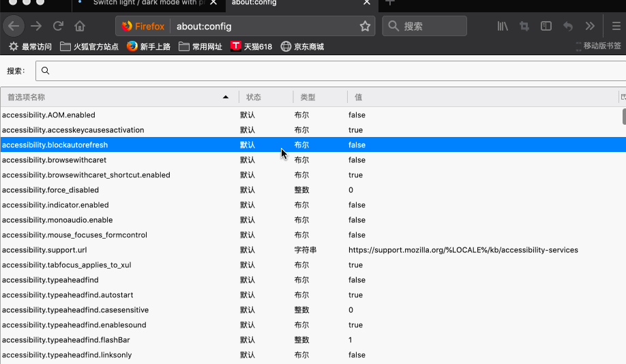Click the value 1 of typeaheadfind.flashBar

[x=350, y=340]
